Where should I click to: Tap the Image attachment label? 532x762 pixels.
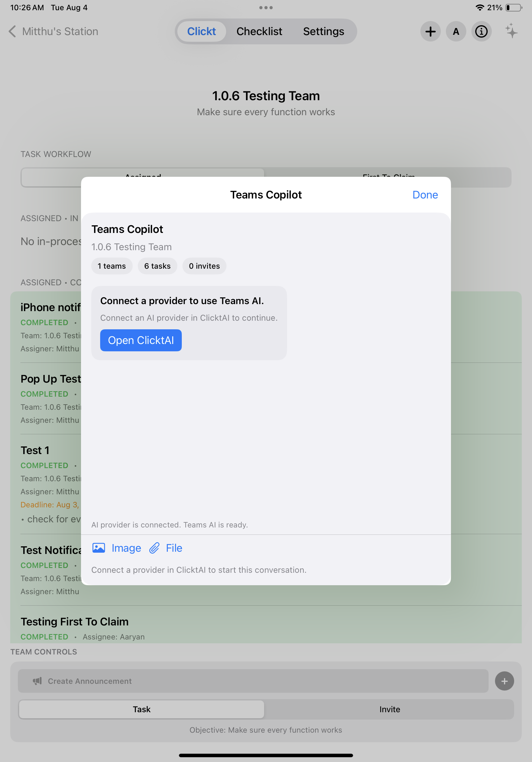pos(126,548)
